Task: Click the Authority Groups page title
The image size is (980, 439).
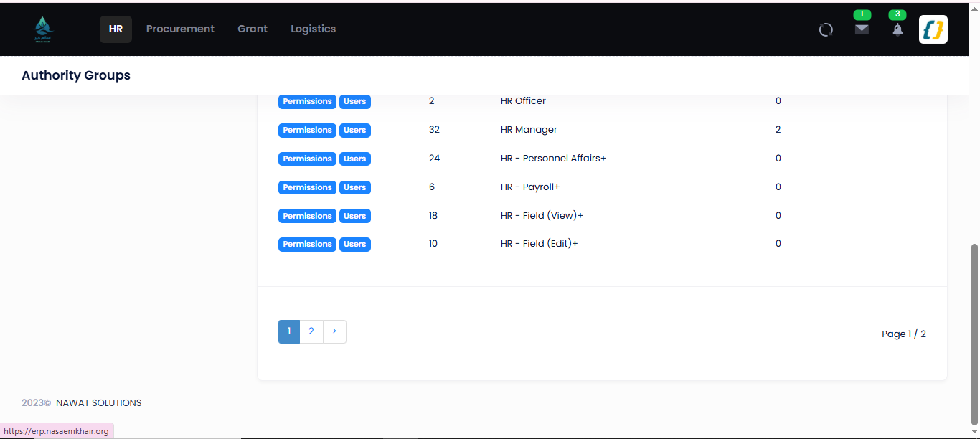Action: pos(76,75)
